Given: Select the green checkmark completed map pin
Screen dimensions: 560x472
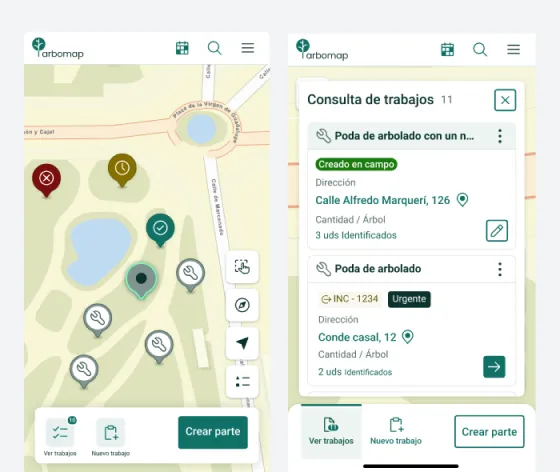Looking at the screenshot, I should pyautogui.click(x=160, y=230).
